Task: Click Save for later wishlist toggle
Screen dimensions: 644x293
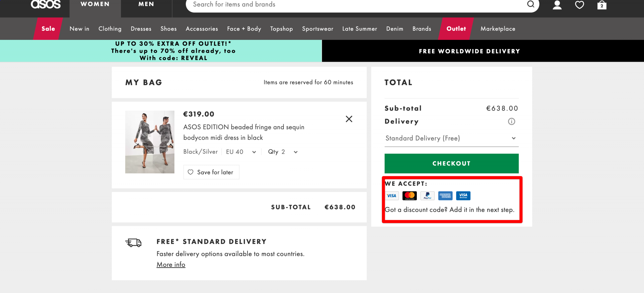Action: coord(211,172)
